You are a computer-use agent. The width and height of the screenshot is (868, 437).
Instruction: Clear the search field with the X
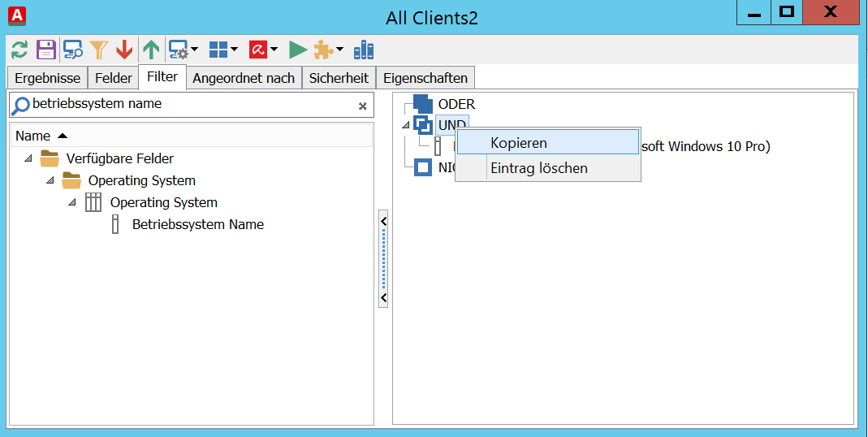(363, 106)
